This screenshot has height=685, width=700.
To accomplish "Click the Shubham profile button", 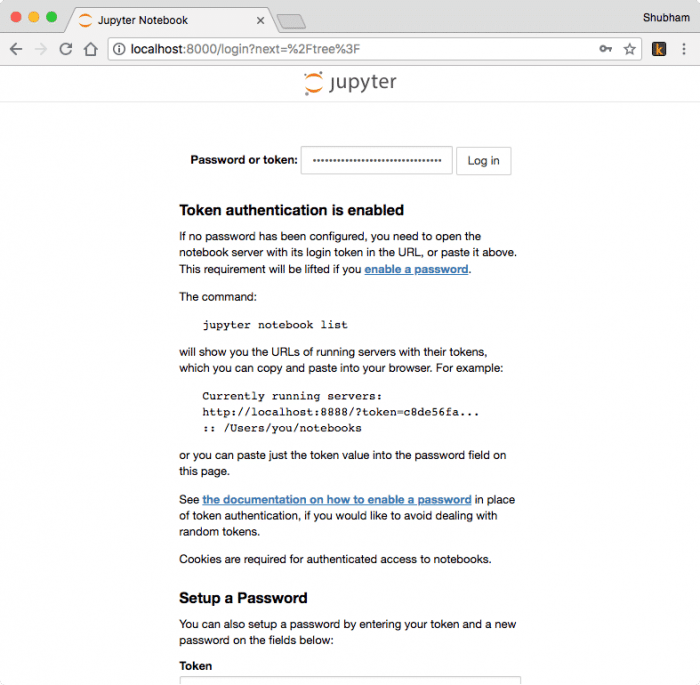I will pyautogui.click(x=666, y=17).
